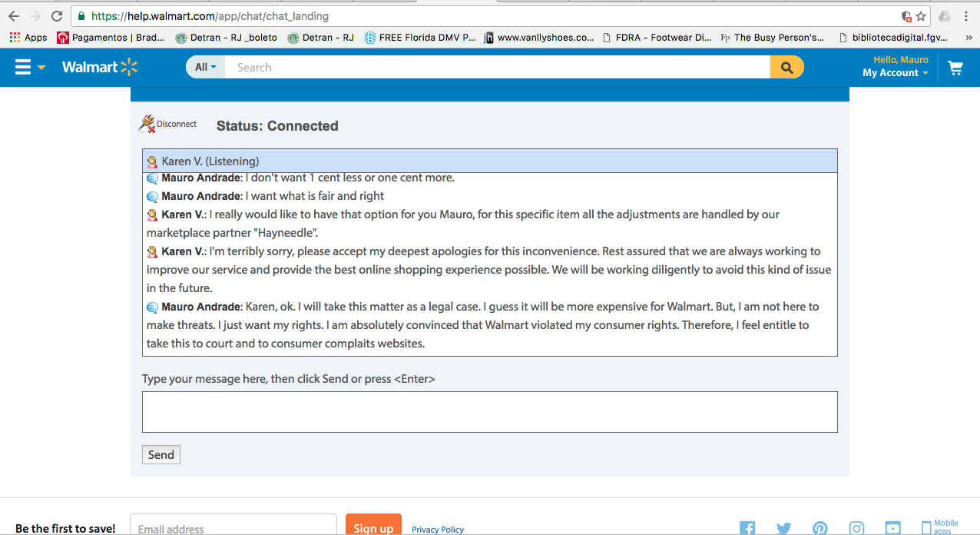Click the YouTube icon in the footer
980x535 pixels.
pyautogui.click(x=892, y=528)
